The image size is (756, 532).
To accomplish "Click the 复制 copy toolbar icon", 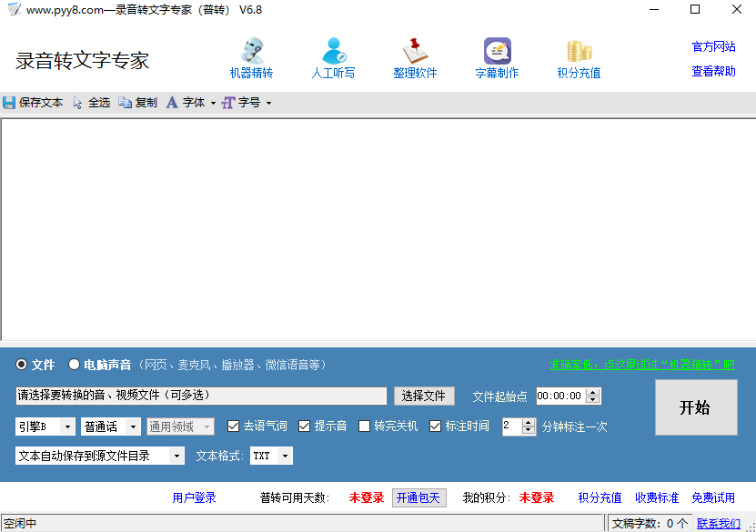I will pyautogui.click(x=126, y=103).
